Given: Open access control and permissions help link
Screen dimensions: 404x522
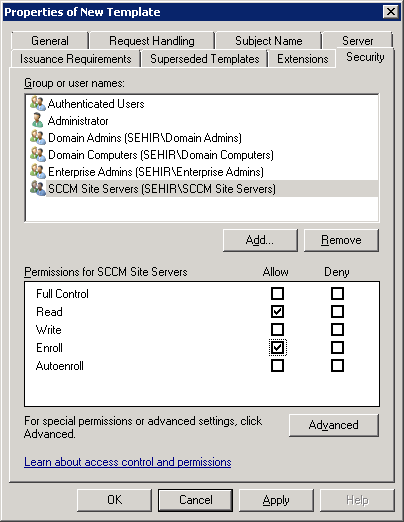Looking at the screenshot, I should 128,462.
